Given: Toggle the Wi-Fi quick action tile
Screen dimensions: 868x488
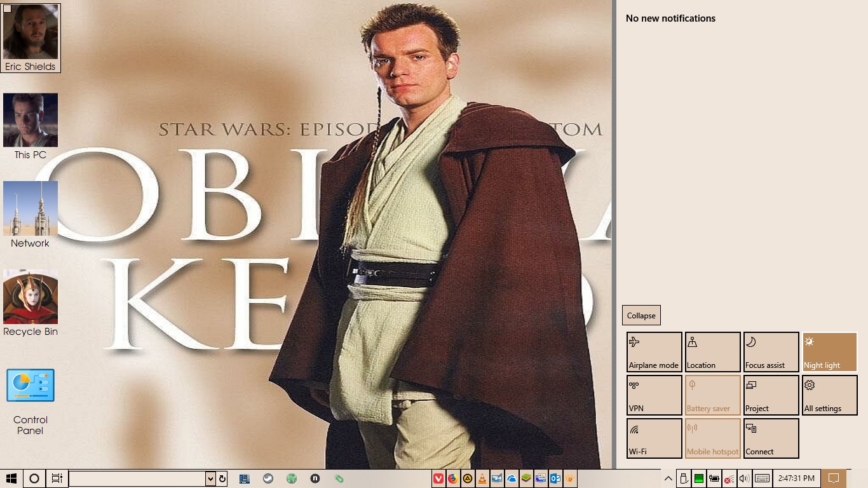Looking at the screenshot, I should [x=654, y=438].
